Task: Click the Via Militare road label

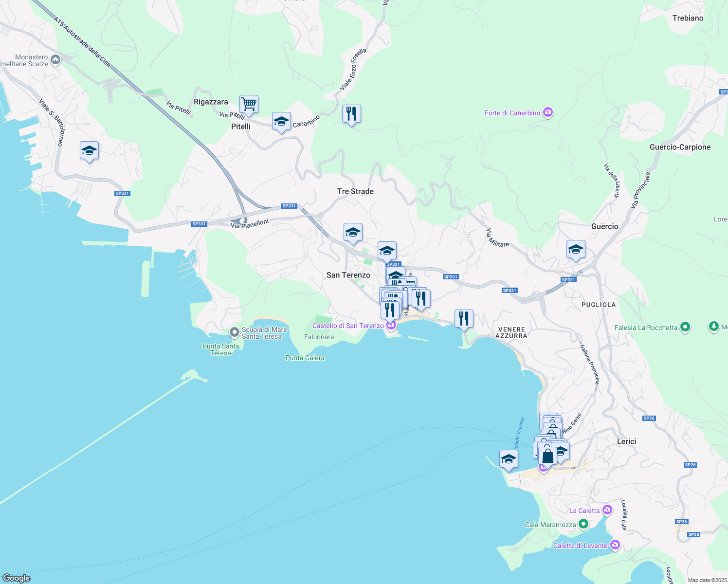Action: [497, 237]
